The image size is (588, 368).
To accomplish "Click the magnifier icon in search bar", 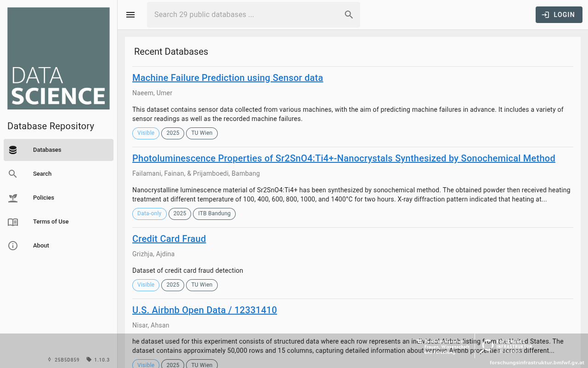I will (349, 15).
